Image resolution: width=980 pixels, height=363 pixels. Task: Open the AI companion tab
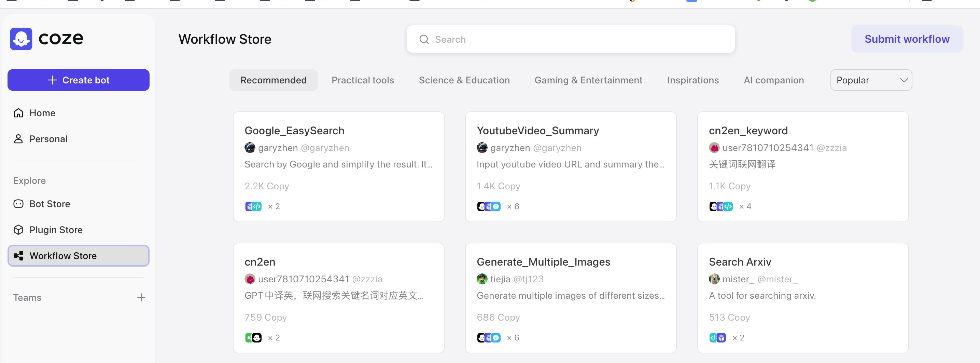pyautogui.click(x=773, y=80)
